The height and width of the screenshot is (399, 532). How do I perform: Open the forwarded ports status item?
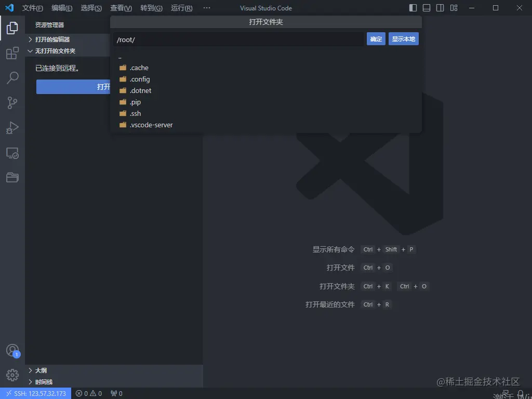[x=116, y=394]
